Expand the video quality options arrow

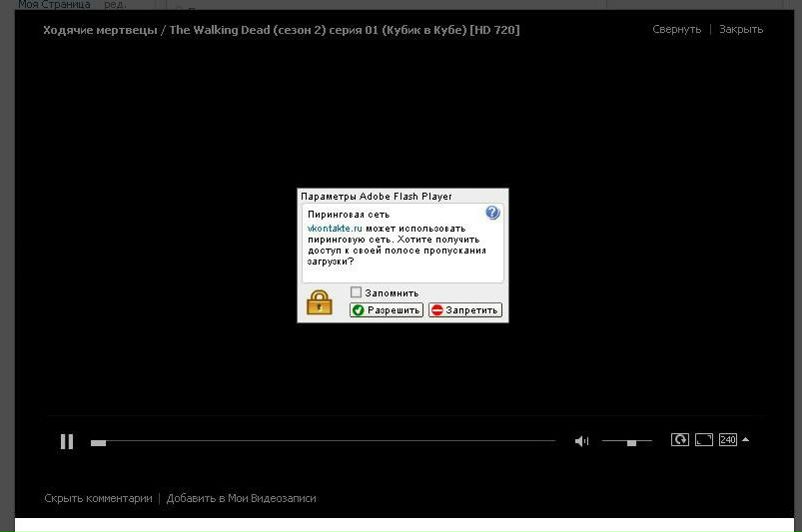(x=745, y=440)
